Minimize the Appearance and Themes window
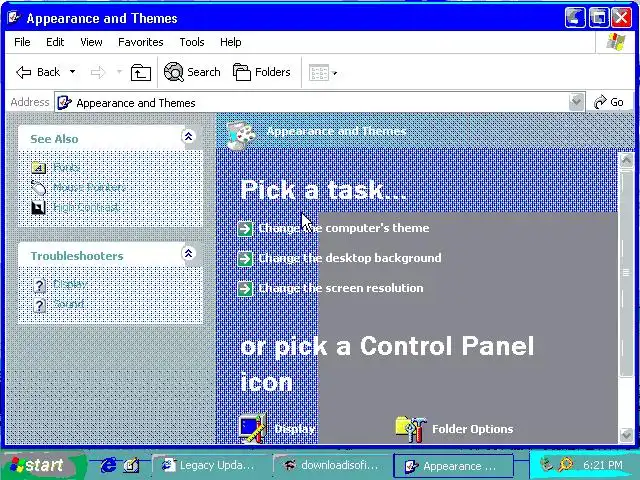This screenshot has width=640, height=480. click(575, 18)
